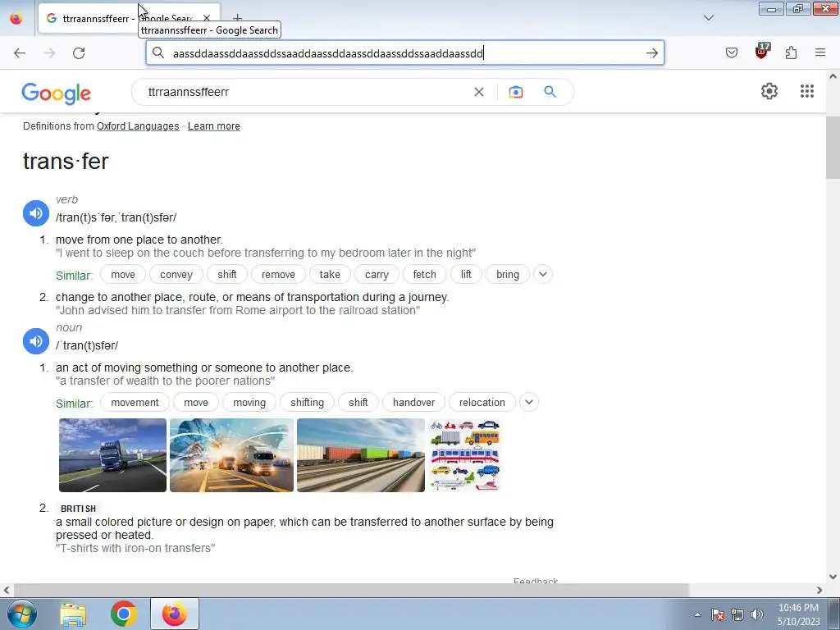The width and height of the screenshot is (840, 630).
Task: Select the 'remove' synonym chip
Action: (x=278, y=274)
